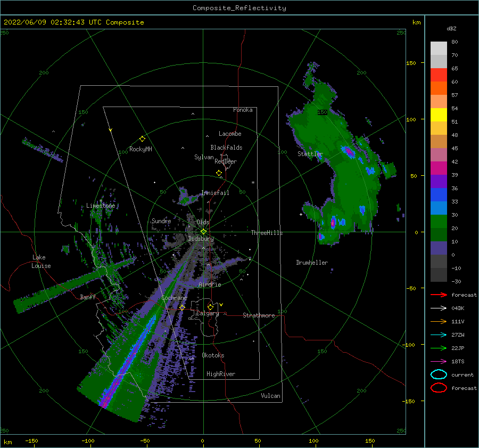Click the green 22JP arrow icon
This screenshot has width=479, height=448.
coord(439,348)
